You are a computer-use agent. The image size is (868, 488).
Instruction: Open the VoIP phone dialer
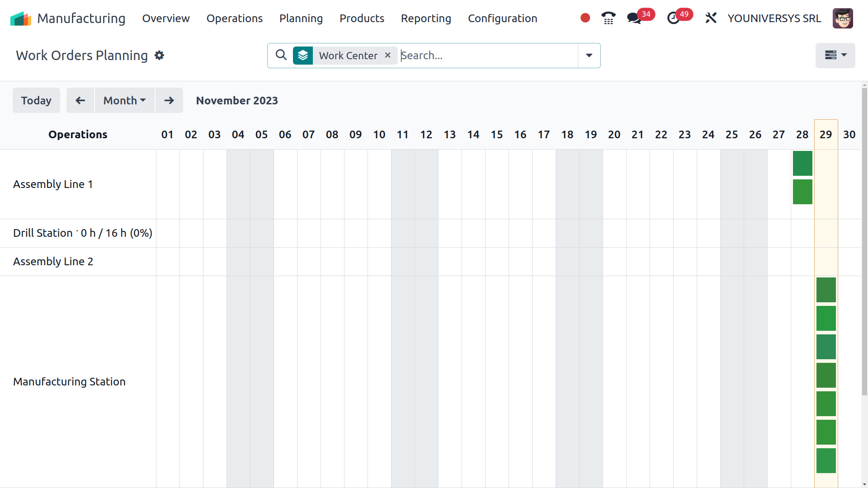(x=608, y=18)
